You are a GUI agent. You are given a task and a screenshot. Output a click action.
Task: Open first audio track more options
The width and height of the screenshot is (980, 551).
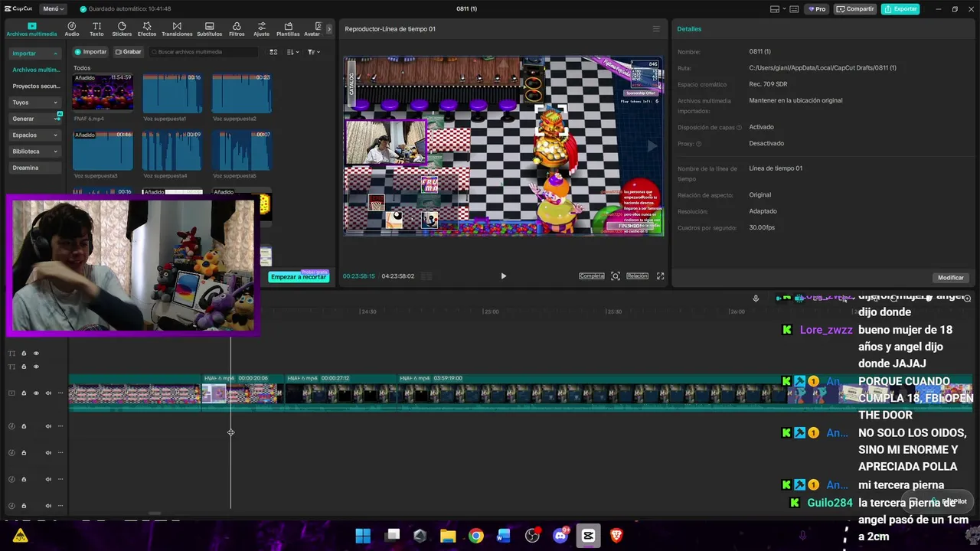click(60, 426)
